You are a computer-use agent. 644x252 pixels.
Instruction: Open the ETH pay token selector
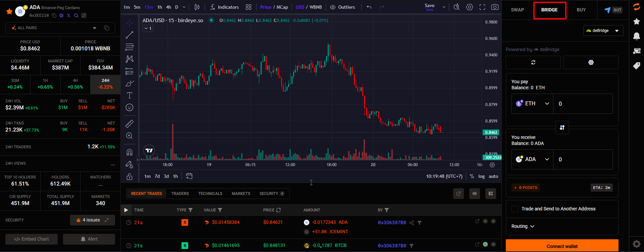[x=533, y=104]
